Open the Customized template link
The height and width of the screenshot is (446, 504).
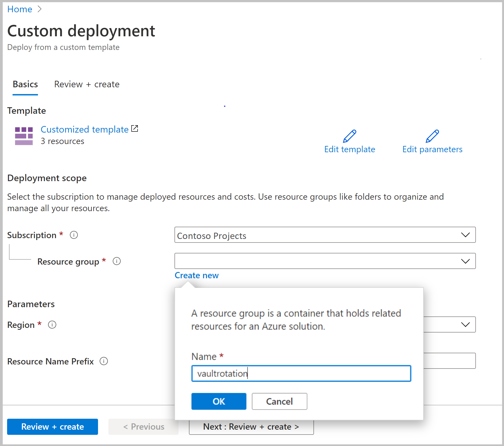tap(84, 129)
